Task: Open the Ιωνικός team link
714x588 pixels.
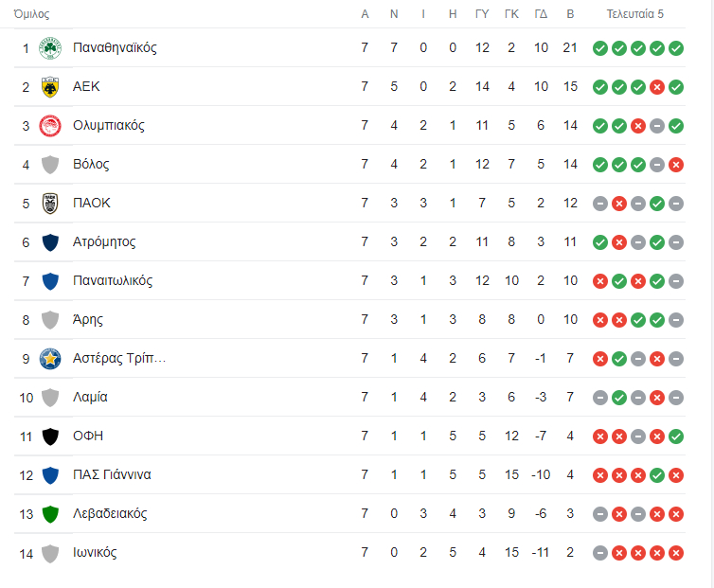Action: coord(95,553)
